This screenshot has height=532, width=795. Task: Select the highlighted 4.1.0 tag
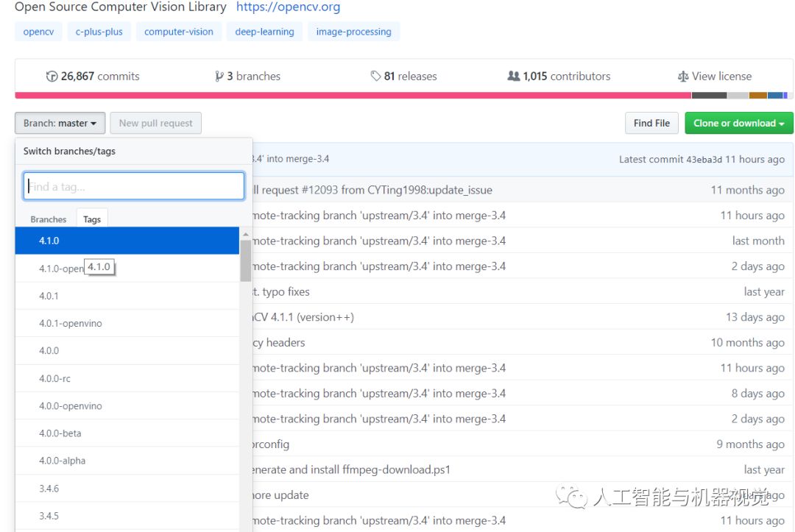pyautogui.click(x=127, y=241)
